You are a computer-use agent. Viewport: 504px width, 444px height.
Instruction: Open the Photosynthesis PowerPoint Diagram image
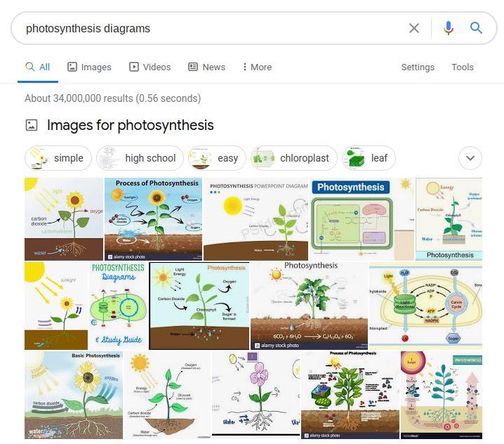point(256,219)
